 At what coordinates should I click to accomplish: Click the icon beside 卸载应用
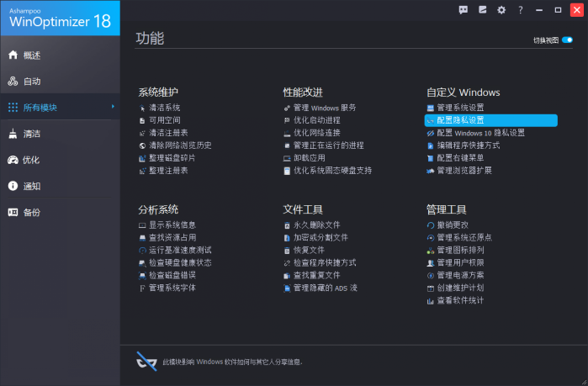287,159
